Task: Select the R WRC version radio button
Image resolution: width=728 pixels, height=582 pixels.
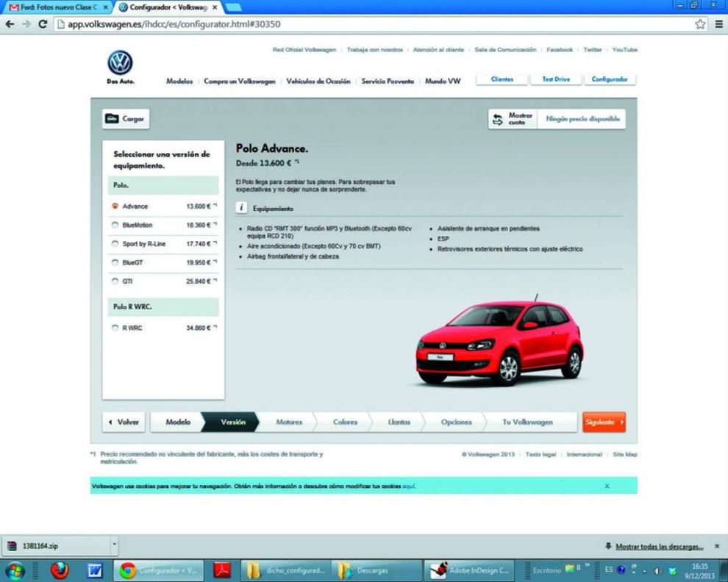Action: coord(115,328)
